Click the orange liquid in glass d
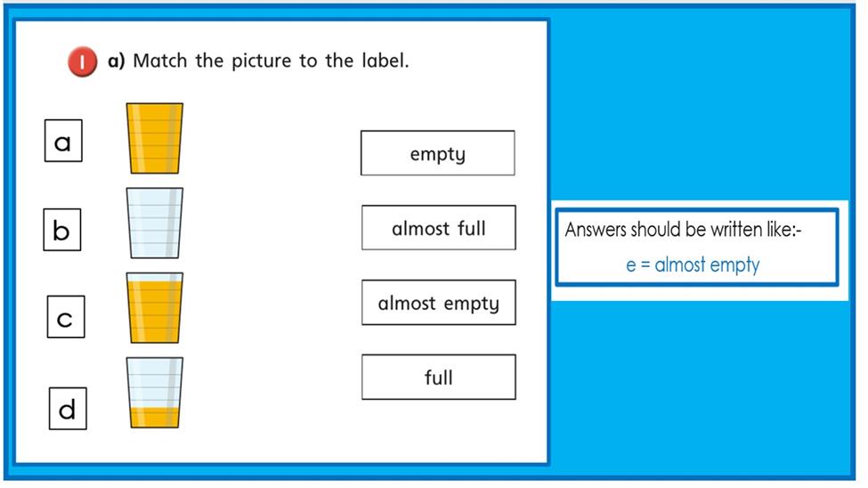The width and height of the screenshot is (868, 488). point(154,417)
